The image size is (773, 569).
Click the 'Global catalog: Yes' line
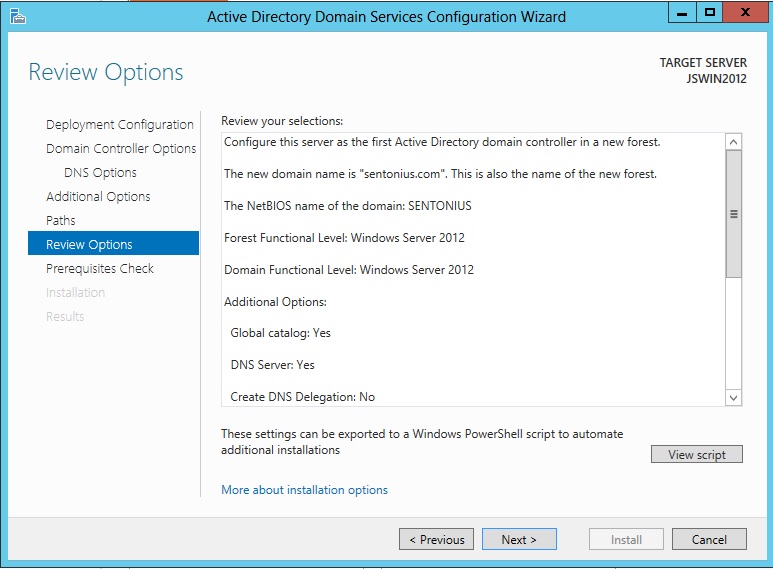pos(281,333)
